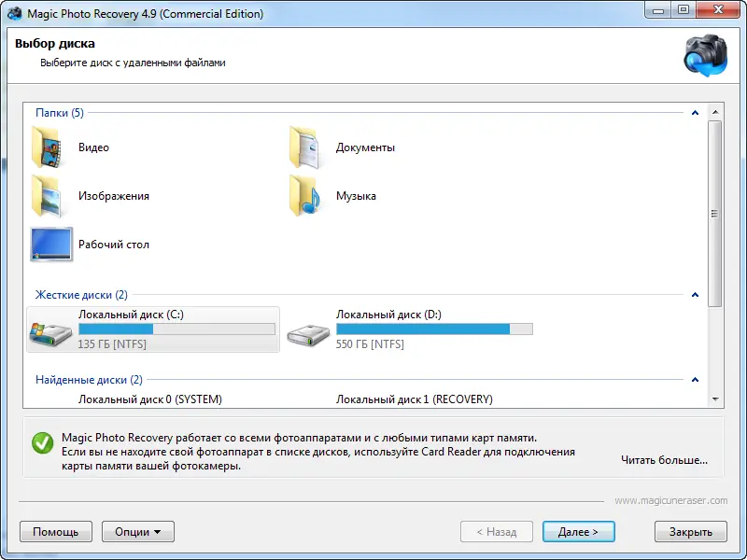Click the disabled Назад button

497,531
